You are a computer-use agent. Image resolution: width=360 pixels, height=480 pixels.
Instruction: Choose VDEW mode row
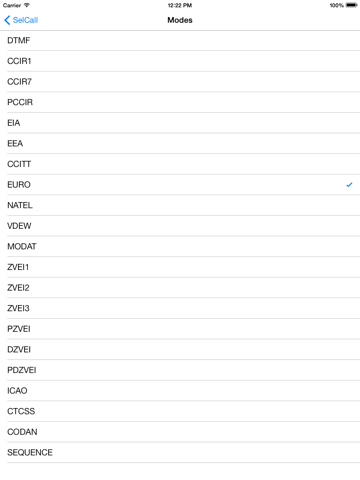pyautogui.click(x=180, y=226)
